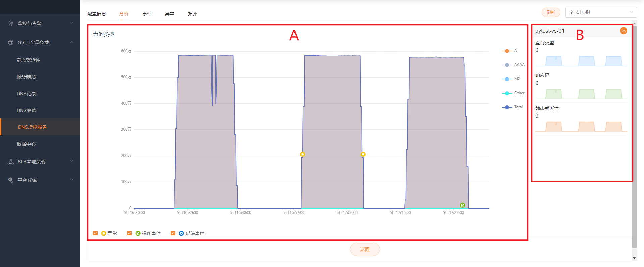This screenshot has width=644, height=267.
Task: Uncheck the 异常 checkbox
Action: (95, 233)
